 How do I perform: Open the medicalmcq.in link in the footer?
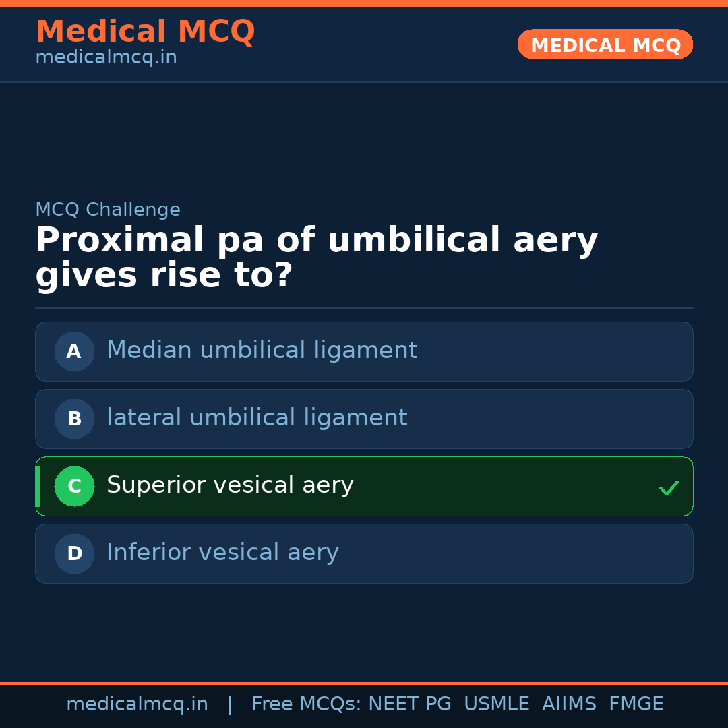(137, 704)
